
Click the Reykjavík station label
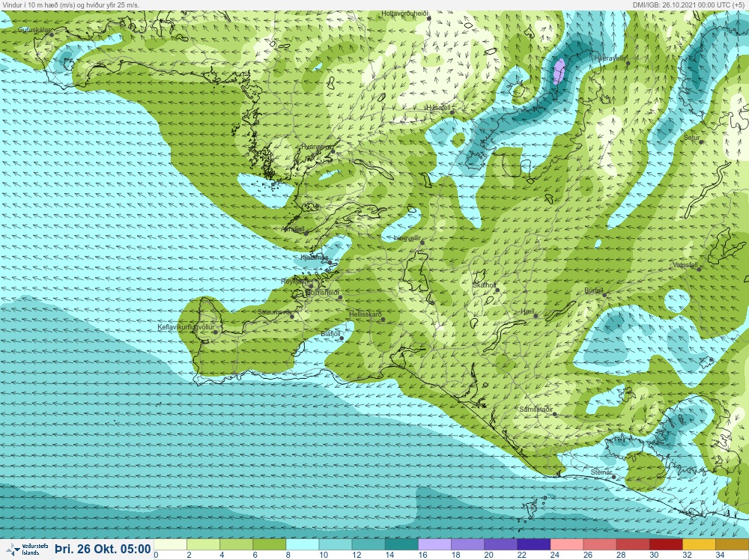click(x=295, y=281)
